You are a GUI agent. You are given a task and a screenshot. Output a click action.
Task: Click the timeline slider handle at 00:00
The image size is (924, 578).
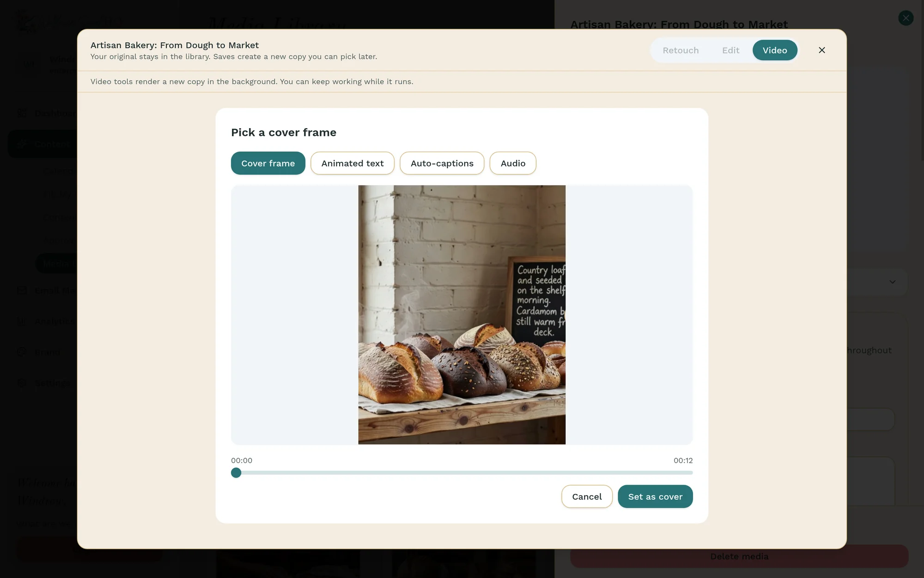pyautogui.click(x=236, y=473)
